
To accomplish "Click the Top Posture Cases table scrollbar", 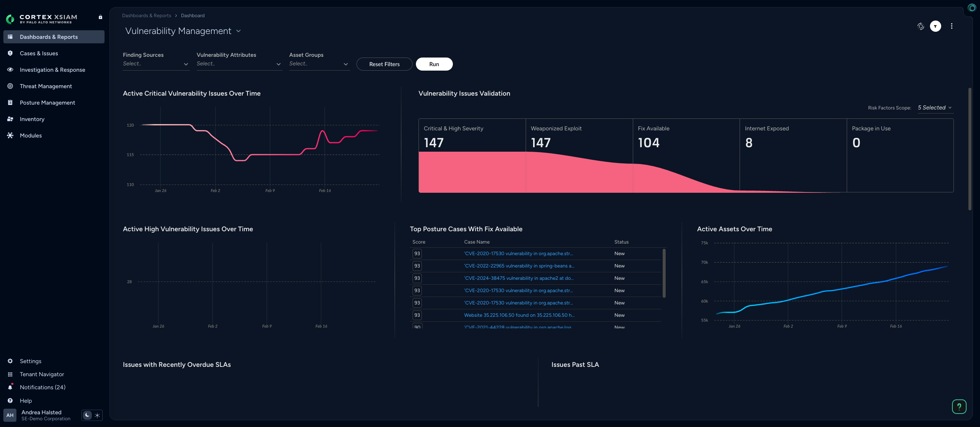I will [664, 273].
